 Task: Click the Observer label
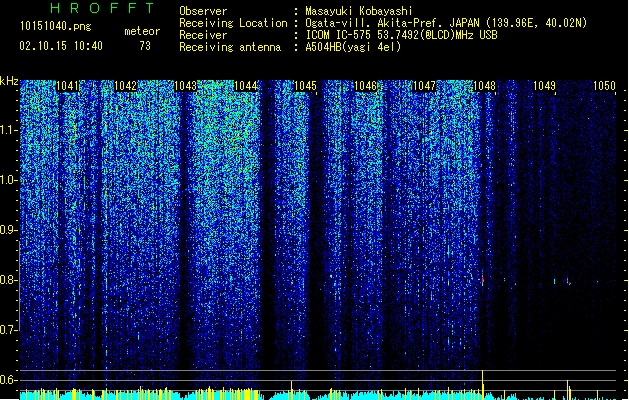point(203,11)
